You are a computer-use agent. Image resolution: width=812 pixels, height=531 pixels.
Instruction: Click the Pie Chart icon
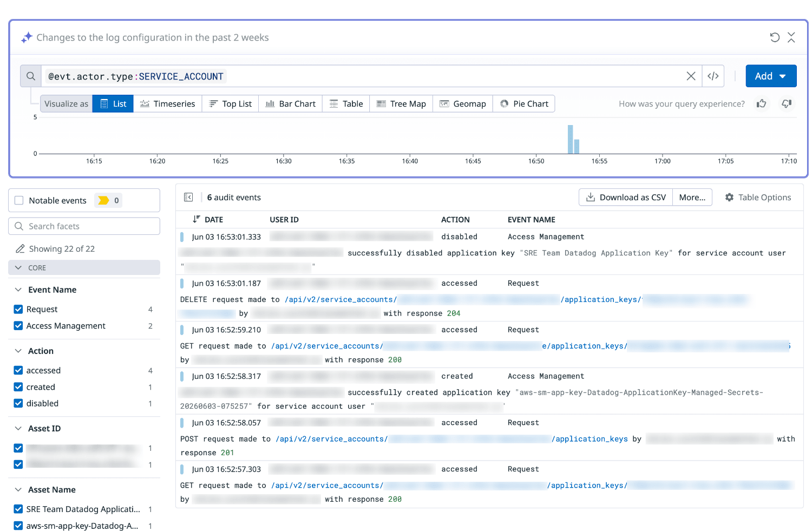[x=504, y=103]
